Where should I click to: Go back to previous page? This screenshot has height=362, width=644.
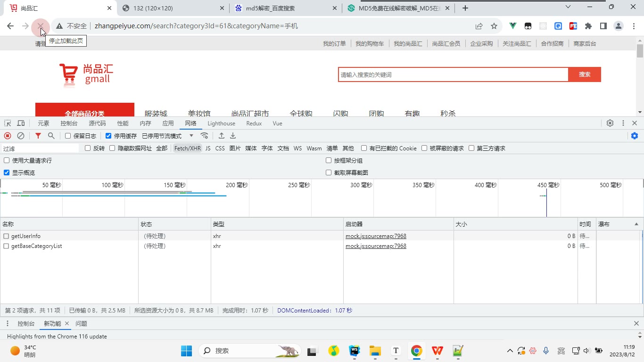click(10, 26)
